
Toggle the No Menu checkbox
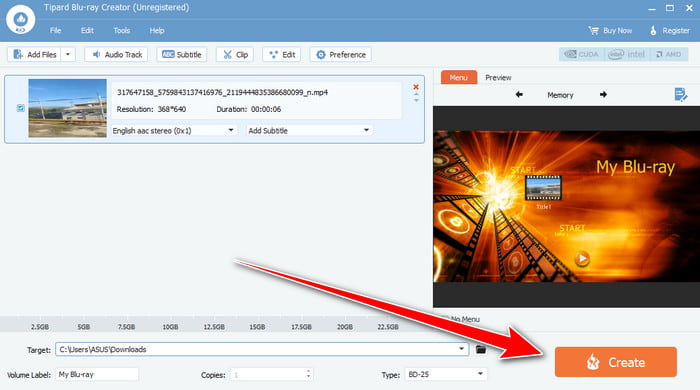pos(445,319)
